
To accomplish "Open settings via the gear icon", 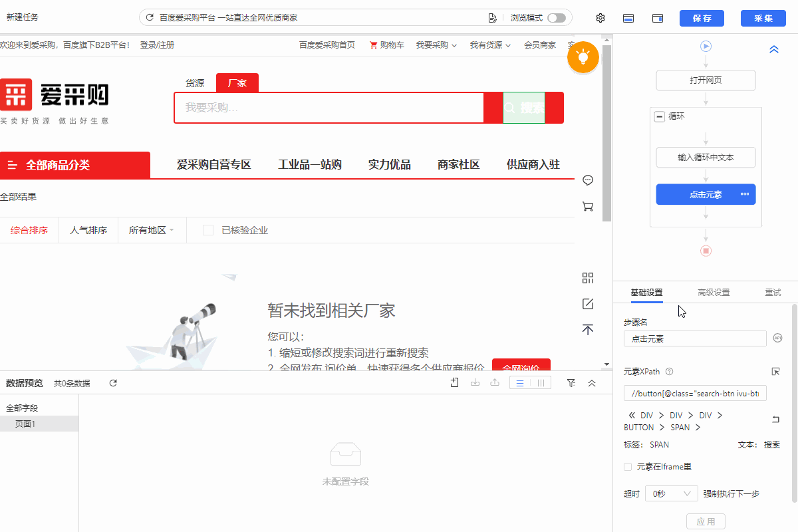I will tap(600, 18).
